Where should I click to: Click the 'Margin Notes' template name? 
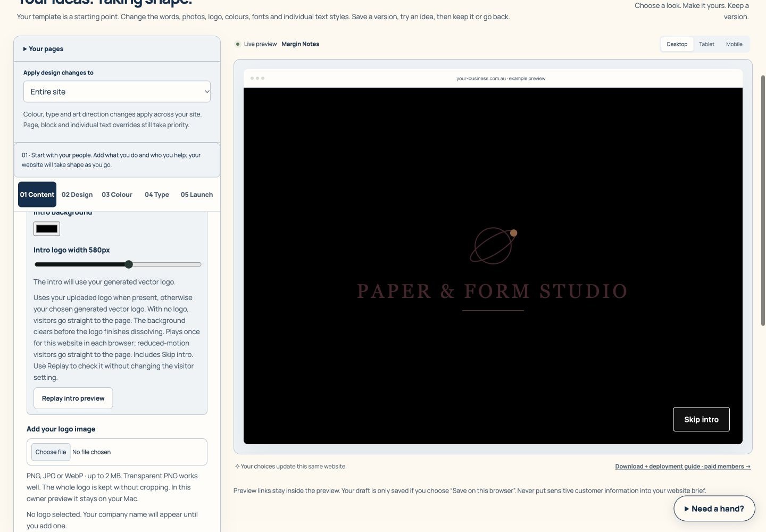pos(301,44)
